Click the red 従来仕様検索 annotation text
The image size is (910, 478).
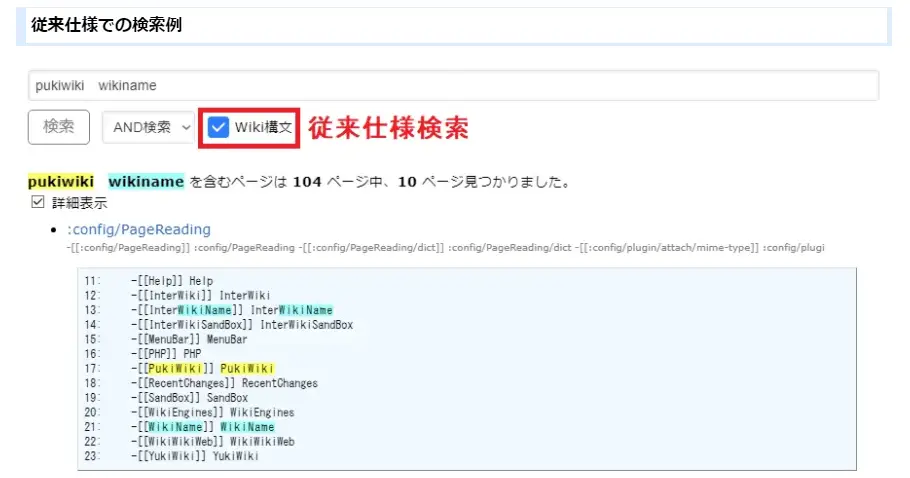(388, 127)
